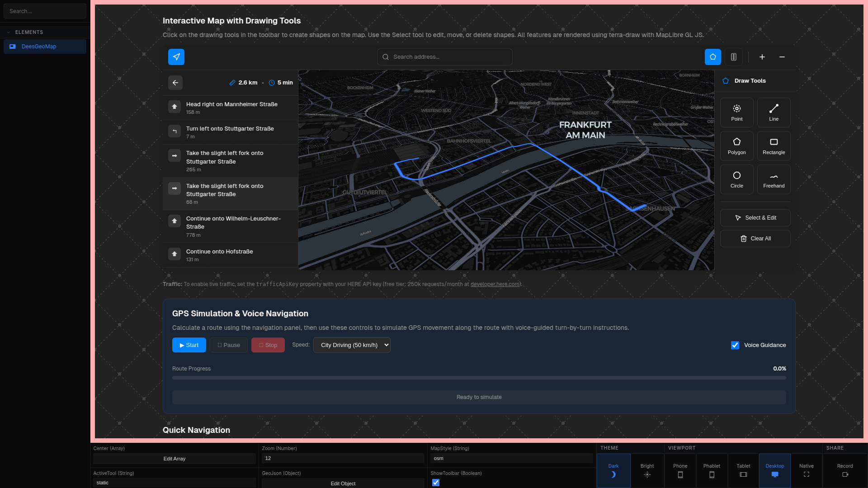Viewport: 868px width, 488px height.
Task: Toggle the draw tools pentagon button
Action: pos(713,57)
